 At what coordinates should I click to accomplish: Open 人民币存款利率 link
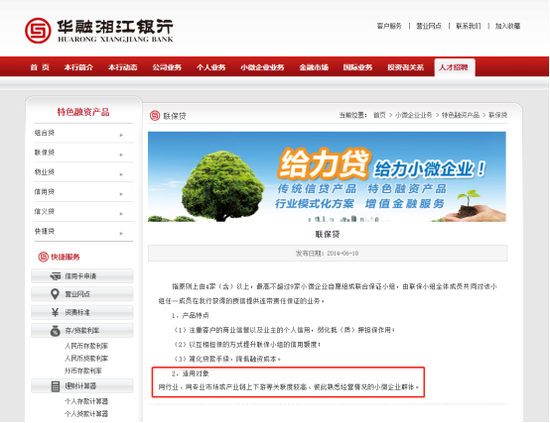86,346
